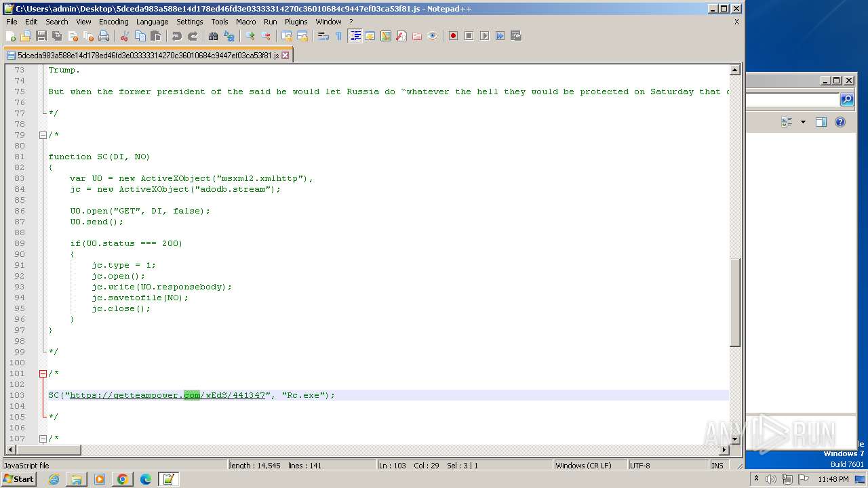The height and width of the screenshot is (488, 868).
Task: Open the Windows Start menu
Action: 18,479
